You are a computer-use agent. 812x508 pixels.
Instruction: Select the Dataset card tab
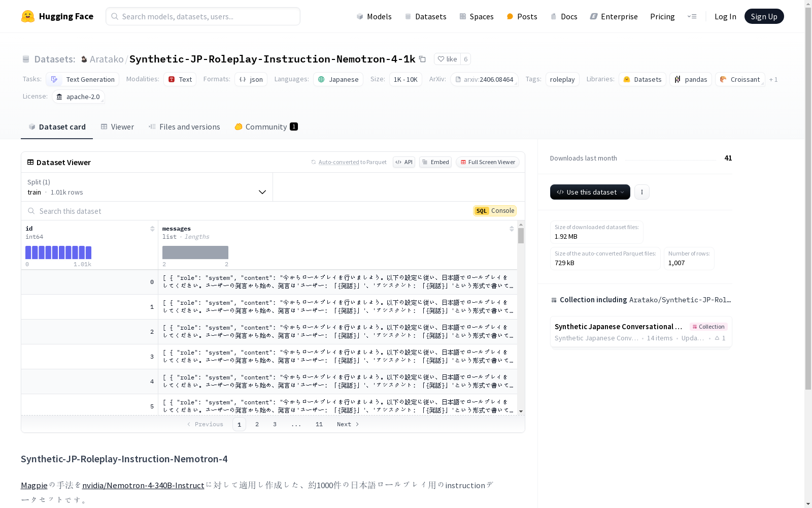pos(57,126)
